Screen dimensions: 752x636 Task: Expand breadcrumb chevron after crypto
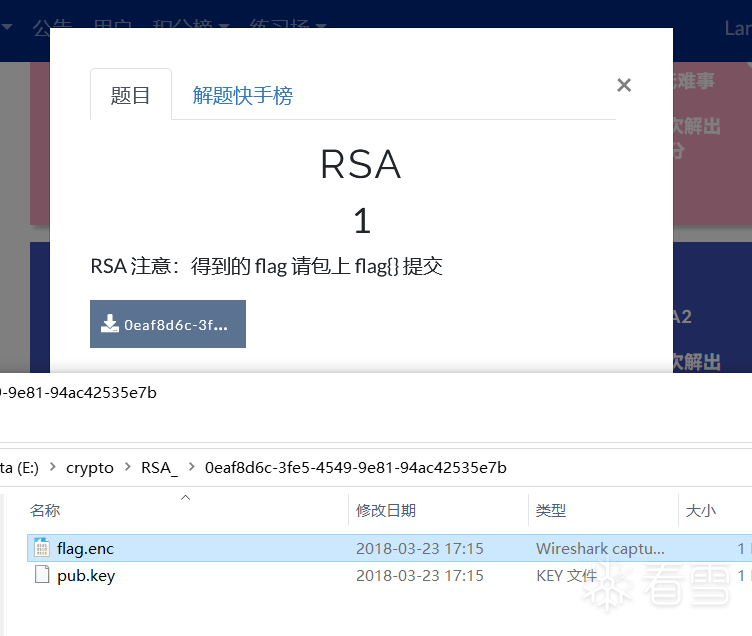coord(128,467)
